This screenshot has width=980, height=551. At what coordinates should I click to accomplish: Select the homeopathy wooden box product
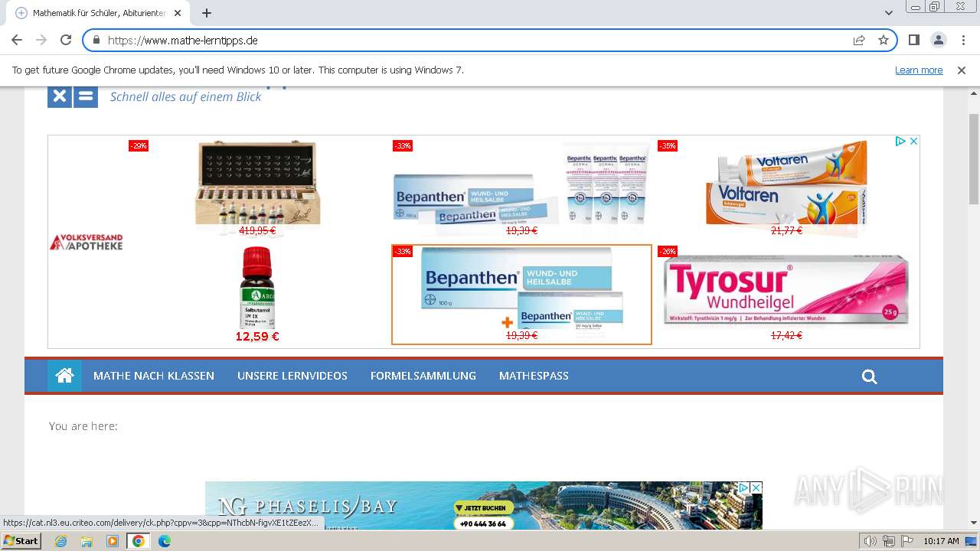(x=257, y=187)
